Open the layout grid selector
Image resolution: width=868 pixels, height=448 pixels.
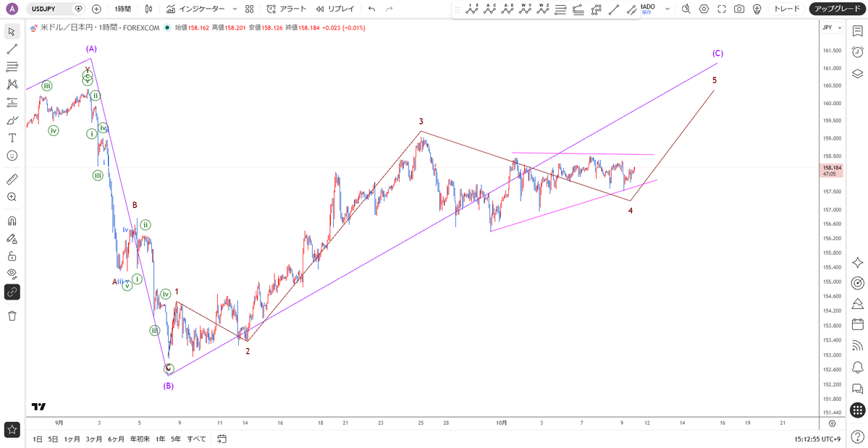coord(250,9)
